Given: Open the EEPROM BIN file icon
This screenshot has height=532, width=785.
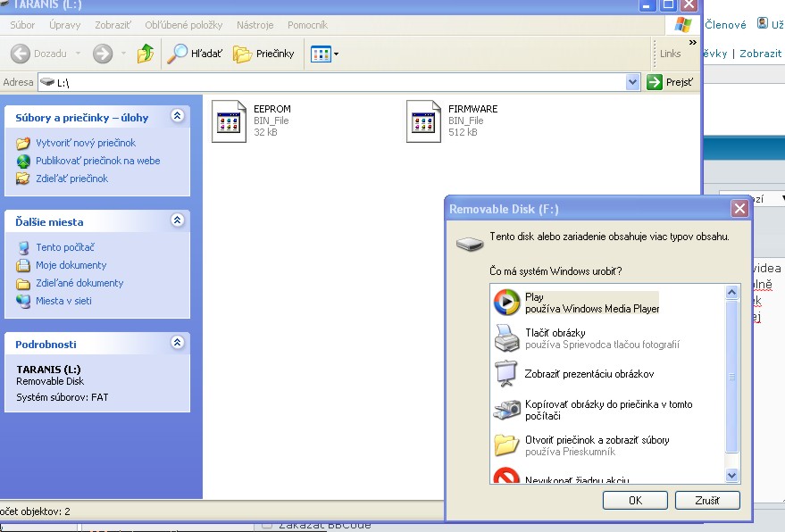Looking at the screenshot, I should click(x=229, y=121).
